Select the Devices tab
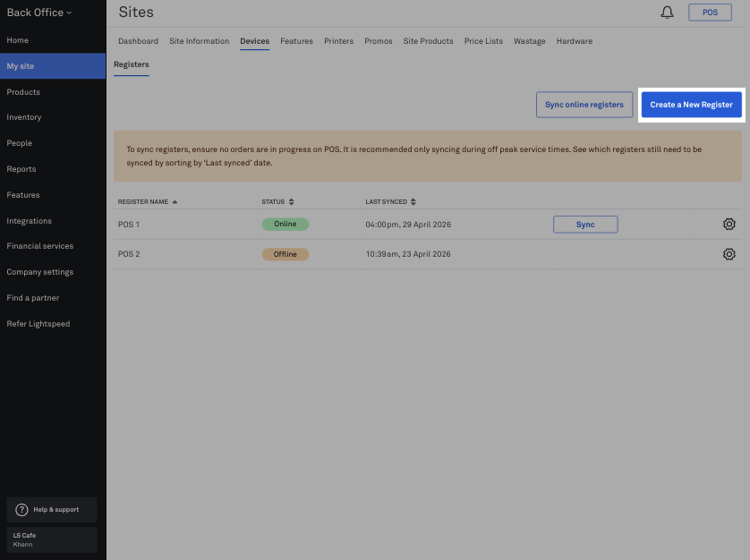The width and height of the screenshot is (750, 560). tap(254, 41)
